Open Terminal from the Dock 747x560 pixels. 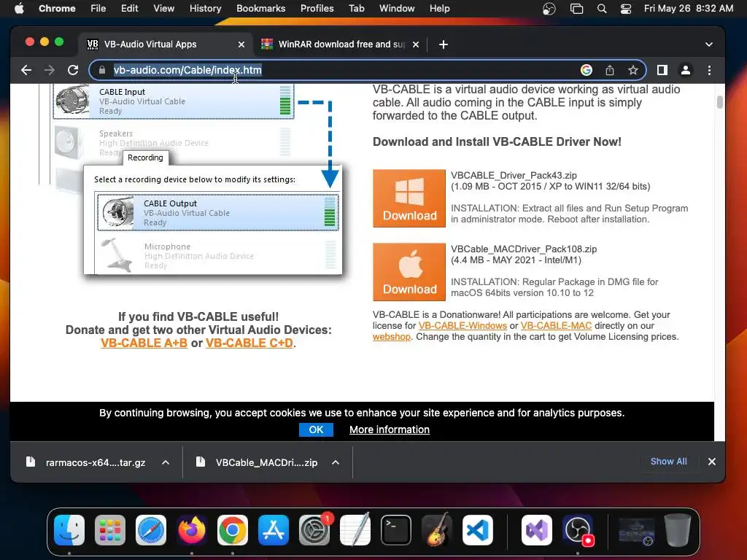click(396, 530)
